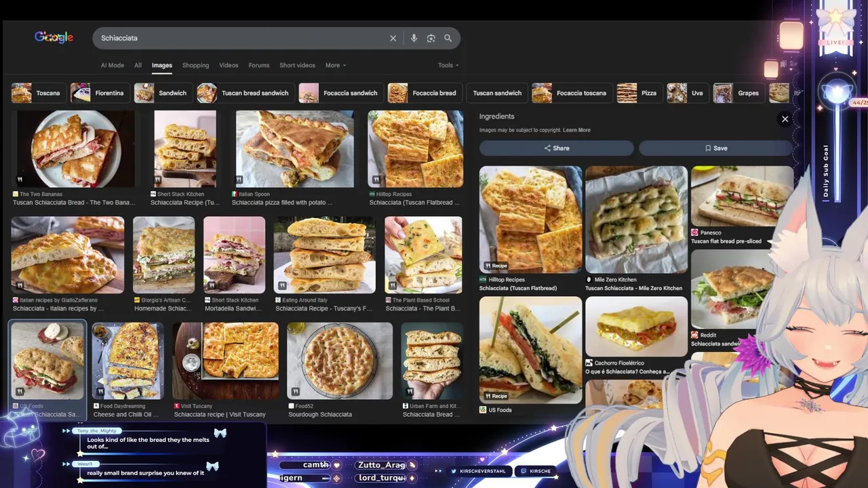Image resolution: width=868 pixels, height=488 pixels.
Task: Open Mortadella Sandwich image result
Action: point(234,255)
